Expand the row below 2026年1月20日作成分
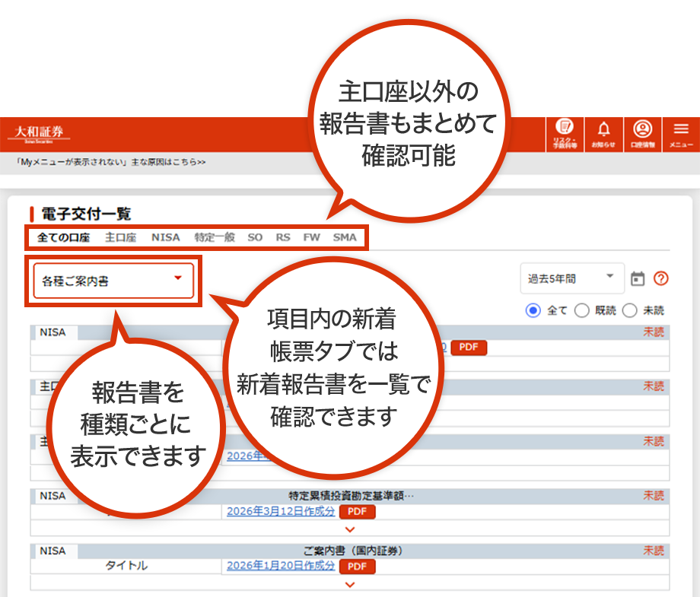Image resolution: width=700 pixels, height=597 pixels. (350, 585)
